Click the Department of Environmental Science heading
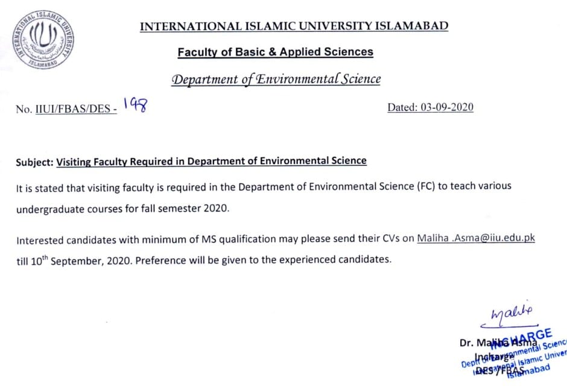The height and width of the screenshot is (392, 567). point(276,79)
